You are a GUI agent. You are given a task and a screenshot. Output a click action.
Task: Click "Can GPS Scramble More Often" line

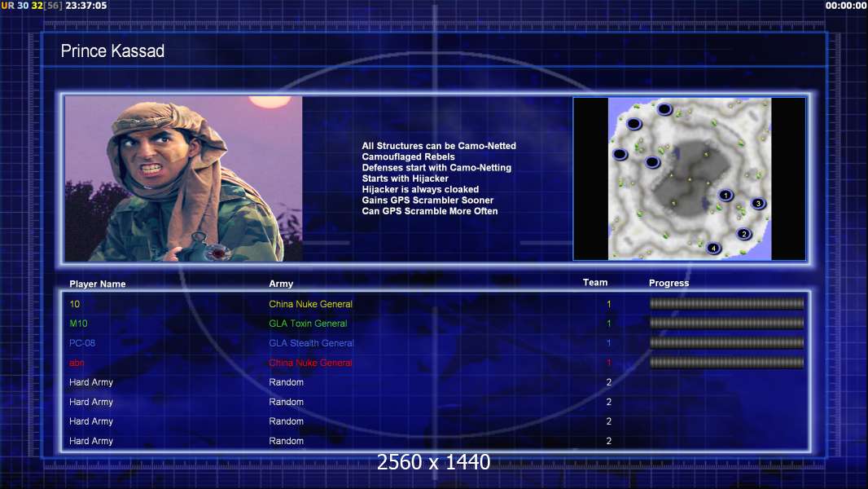(430, 211)
